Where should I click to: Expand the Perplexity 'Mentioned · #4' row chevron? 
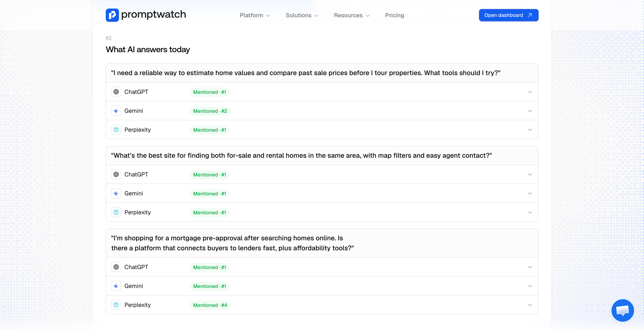[530, 305]
